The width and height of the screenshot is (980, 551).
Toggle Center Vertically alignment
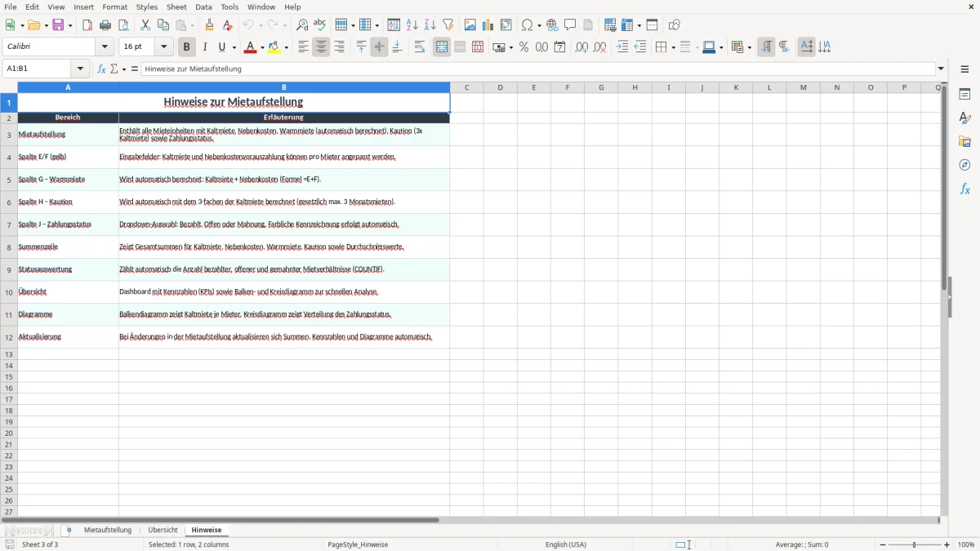[x=379, y=47]
